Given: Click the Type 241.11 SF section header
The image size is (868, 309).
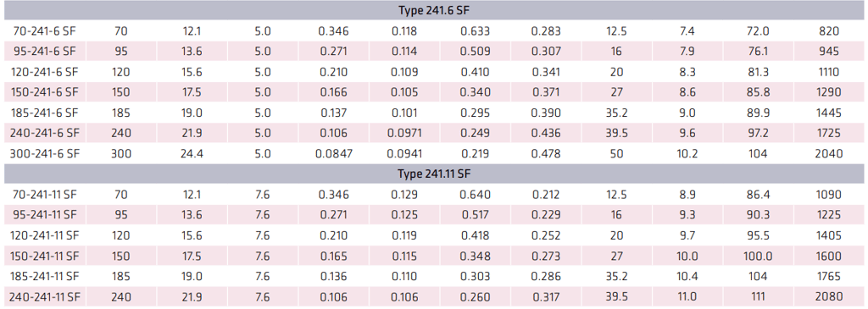Looking at the screenshot, I should pyautogui.click(x=434, y=174).
